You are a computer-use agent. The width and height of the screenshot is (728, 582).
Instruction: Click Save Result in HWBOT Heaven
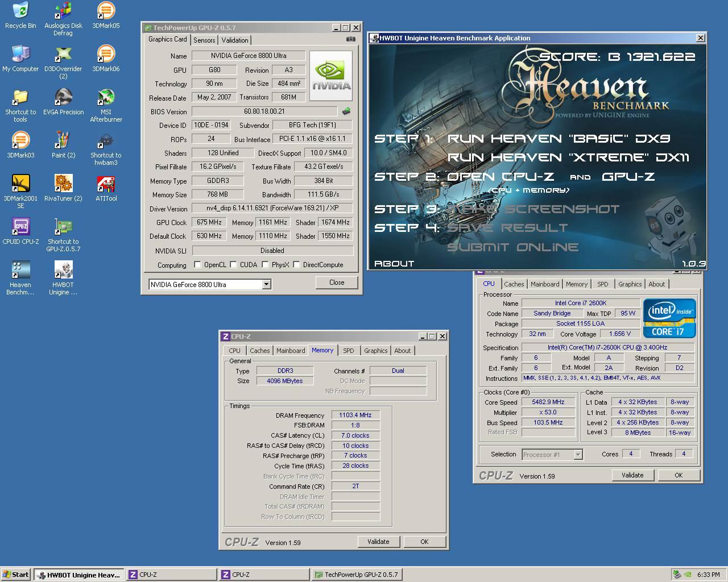[507, 228]
